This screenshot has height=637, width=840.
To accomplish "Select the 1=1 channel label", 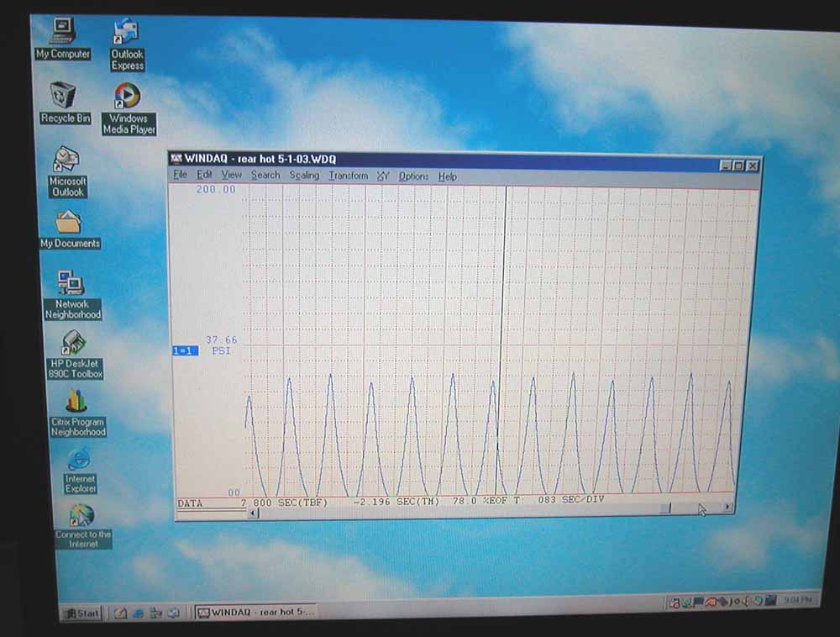I will (x=184, y=350).
